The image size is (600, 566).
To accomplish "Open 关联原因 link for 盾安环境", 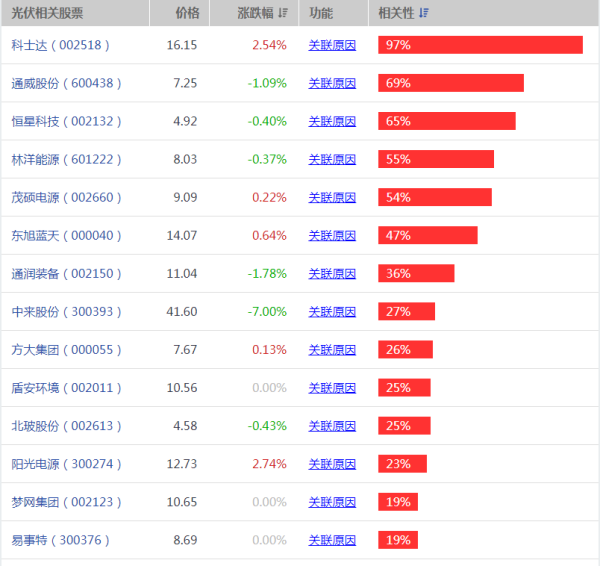I will pyautogui.click(x=332, y=388).
